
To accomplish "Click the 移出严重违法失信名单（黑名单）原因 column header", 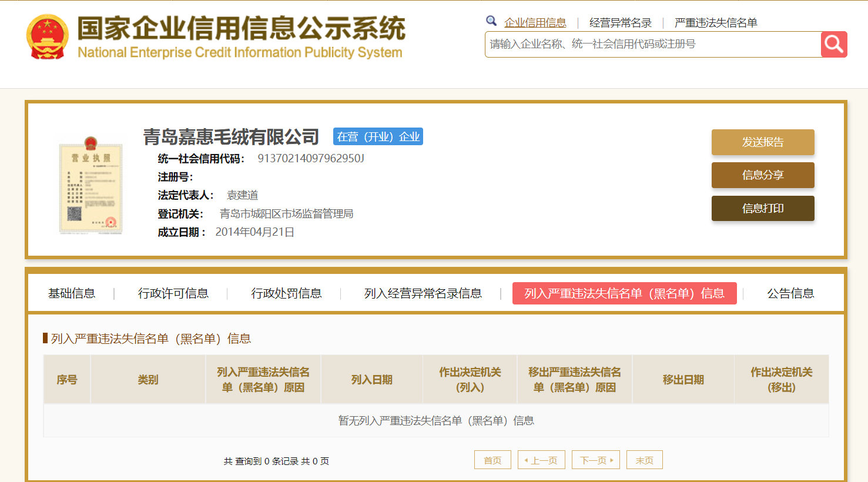I will [575, 379].
